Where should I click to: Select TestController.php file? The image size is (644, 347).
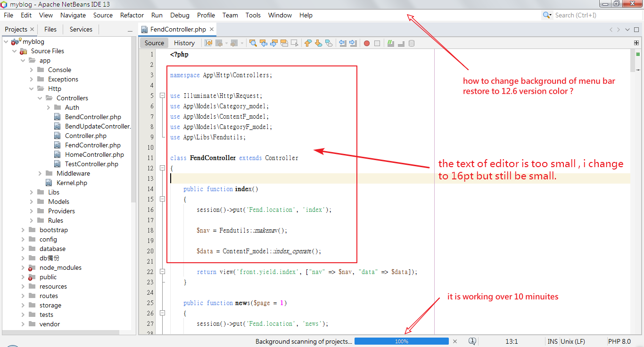(x=91, y=164)
